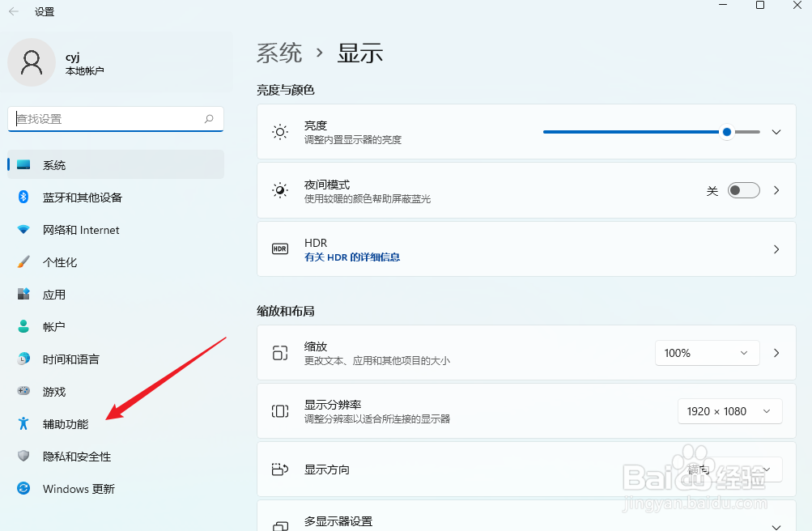Click the back arrow button
812x531 pixels.
tap(12, 11)
